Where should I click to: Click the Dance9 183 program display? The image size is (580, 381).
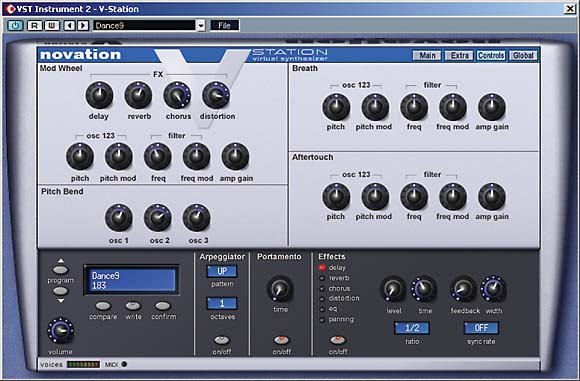pos(132,280)
